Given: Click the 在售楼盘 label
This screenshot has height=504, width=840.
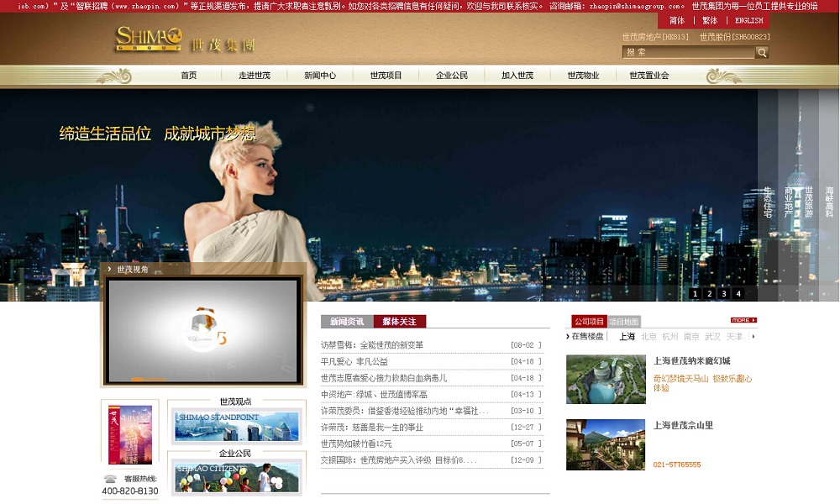Looking at the screenshot, I should point(587,336).
